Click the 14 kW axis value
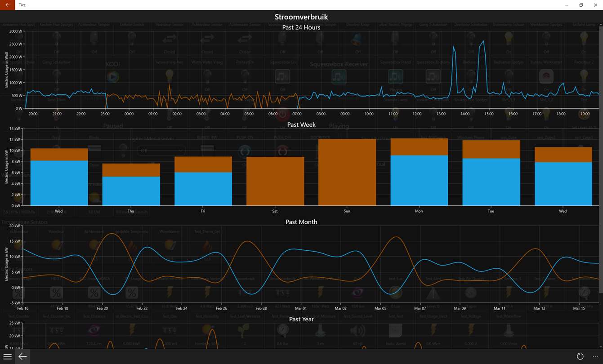603x364 pixels. [x=16, y=129]
